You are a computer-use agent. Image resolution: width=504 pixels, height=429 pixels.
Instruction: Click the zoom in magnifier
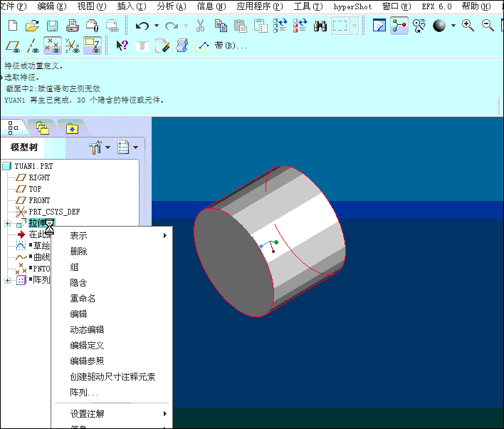tap(468, 26)
